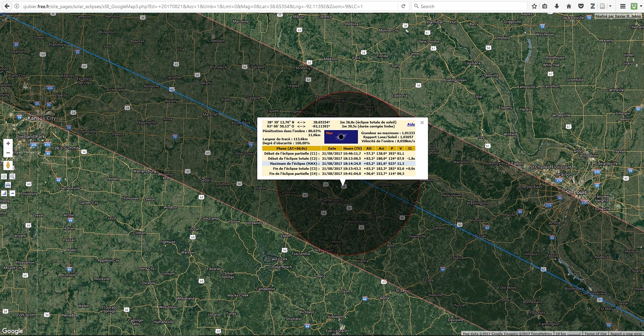Select row 'Maximum de l'éclipse (MAX)'
Screen dimensions: 644x336
click(339, 164)
